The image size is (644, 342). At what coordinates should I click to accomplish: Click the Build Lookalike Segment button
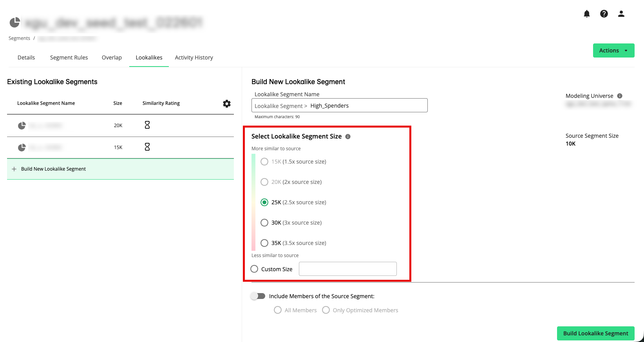click(595, 333)
